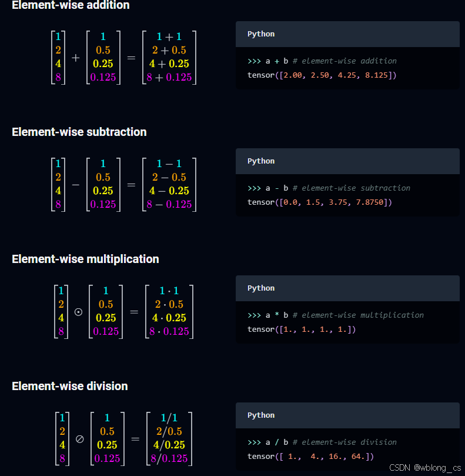Click the Python label above multiplication code

[261, 288]
